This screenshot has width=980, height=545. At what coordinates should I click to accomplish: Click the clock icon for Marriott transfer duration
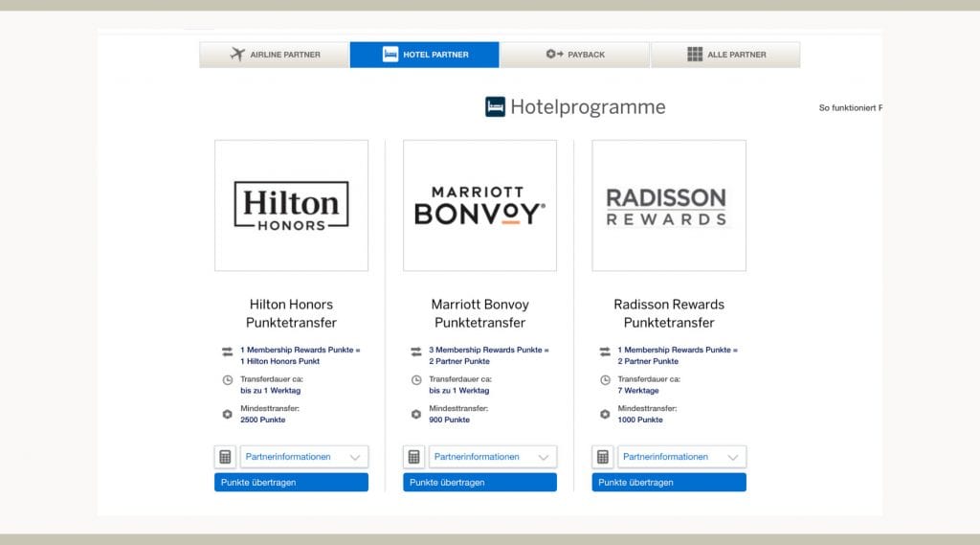(x=416, y=380)
